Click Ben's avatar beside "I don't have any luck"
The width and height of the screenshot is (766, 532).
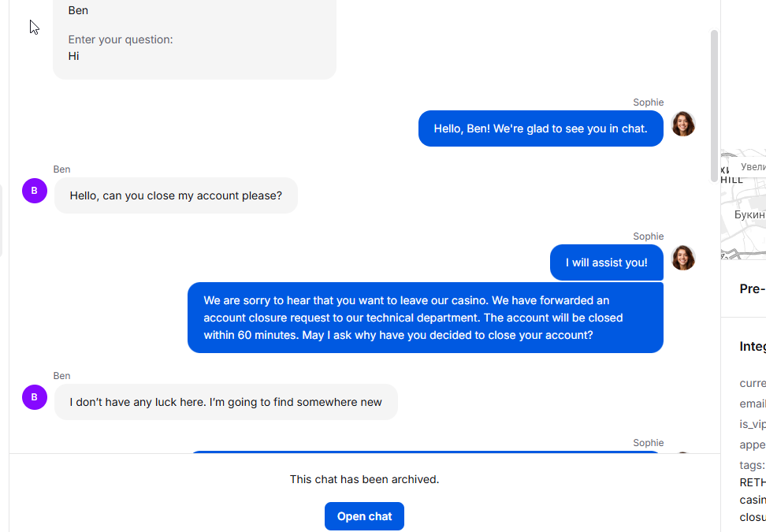tap(34, 397)
